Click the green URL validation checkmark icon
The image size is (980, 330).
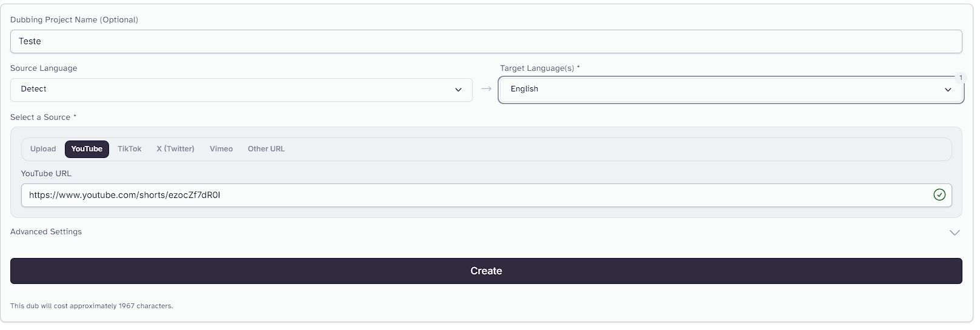[939, 195]
